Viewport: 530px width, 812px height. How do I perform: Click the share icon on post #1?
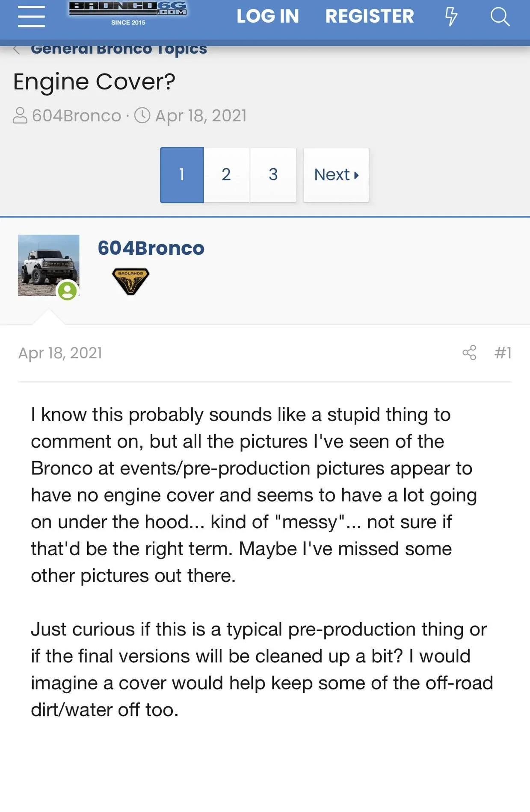[x=469, y=353]
